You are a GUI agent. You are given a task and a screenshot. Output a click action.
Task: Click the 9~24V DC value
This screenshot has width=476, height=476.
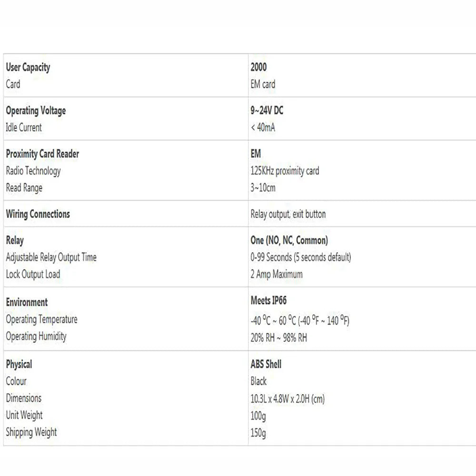[267, 110]
